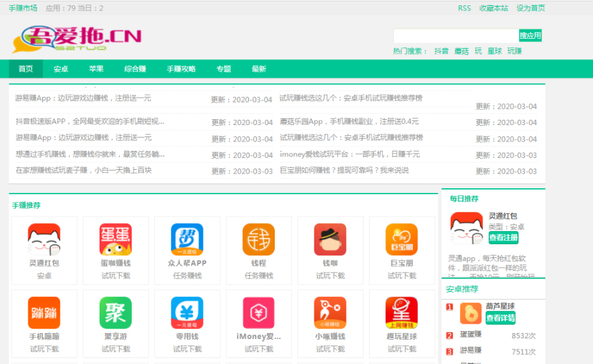Open article 蘑菇乐园App，手机赚钱副业
The image size is (593, 364).
tap(349, 121)
